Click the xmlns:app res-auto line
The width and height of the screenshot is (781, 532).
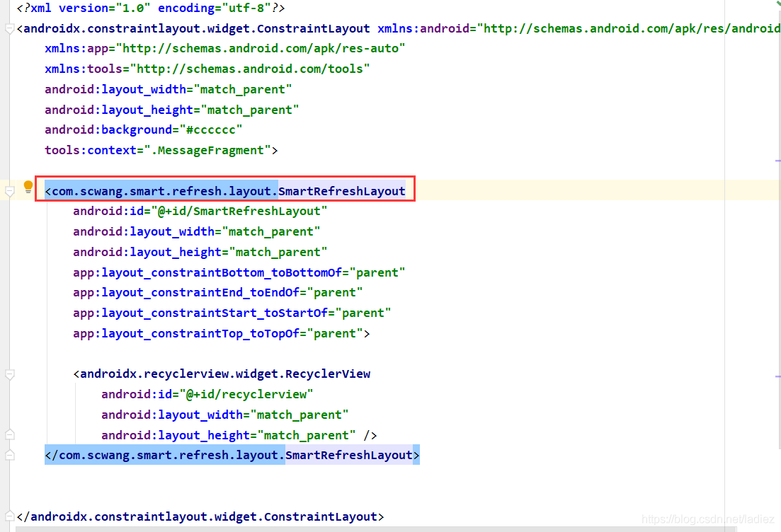pyautogui.click(x=224, y=49)
